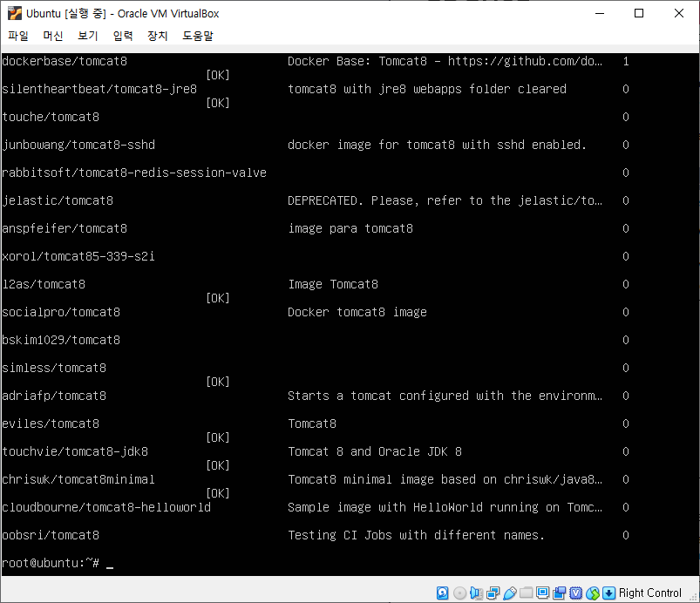Click 'Sample image with HelloWorld' description

click(445, 507)
